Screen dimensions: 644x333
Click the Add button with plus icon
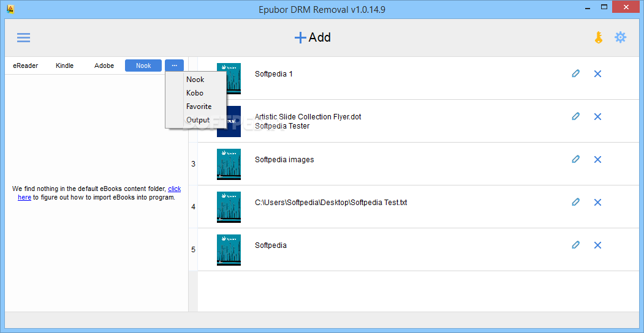tap(313, 38)
